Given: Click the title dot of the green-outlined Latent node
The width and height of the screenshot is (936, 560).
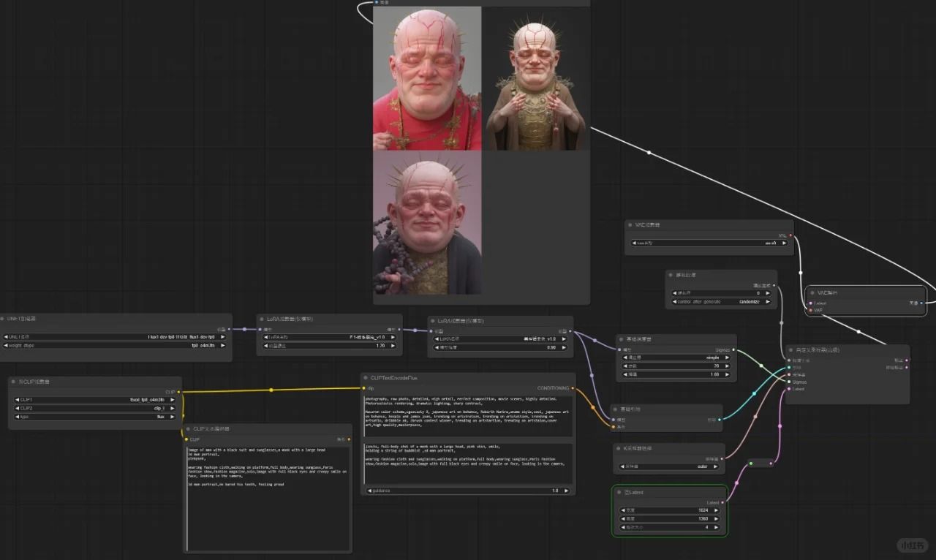Looking at the screenshot, I should coord(619,492).
